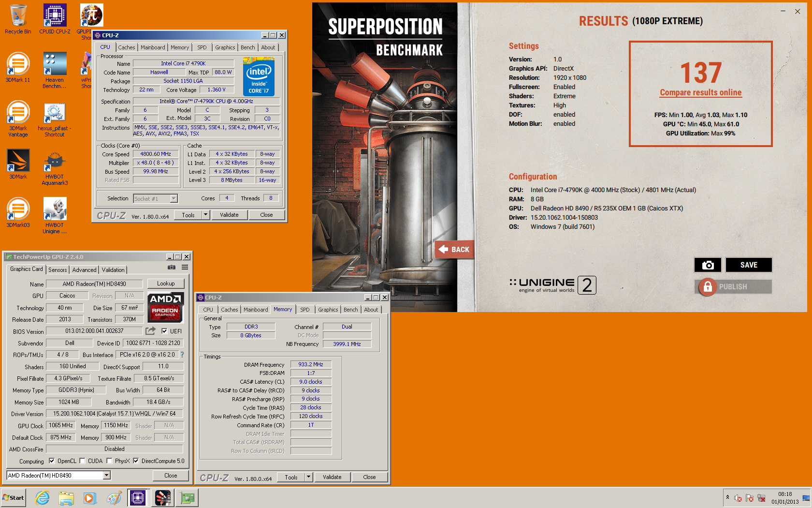Click the Core Speed 4800.60 MHz field

156,154
